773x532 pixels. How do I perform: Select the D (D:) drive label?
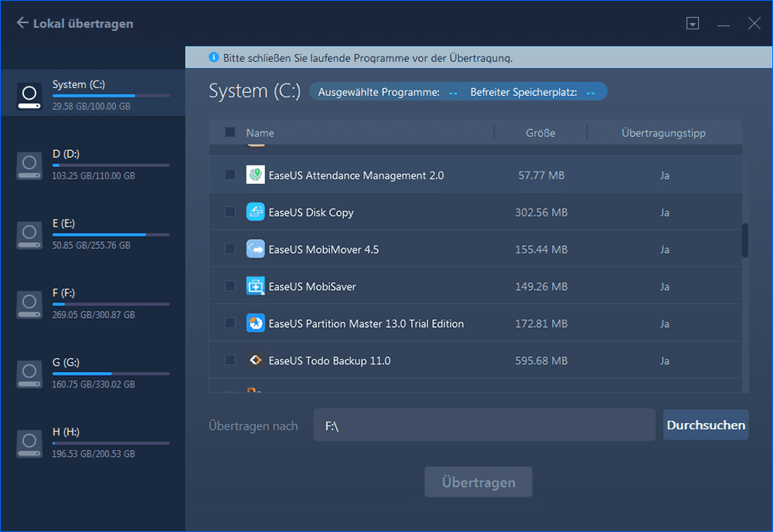coord(66,154)
